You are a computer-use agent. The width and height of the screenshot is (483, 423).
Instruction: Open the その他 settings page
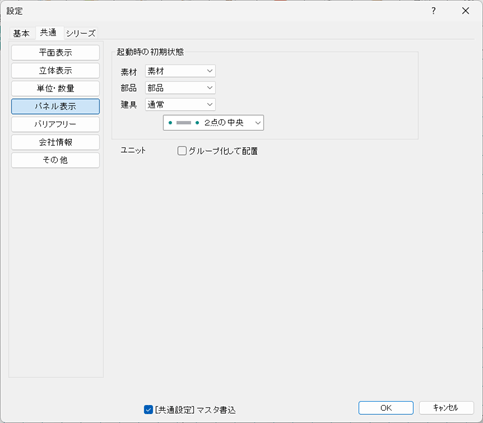click(x=55, y=160)
